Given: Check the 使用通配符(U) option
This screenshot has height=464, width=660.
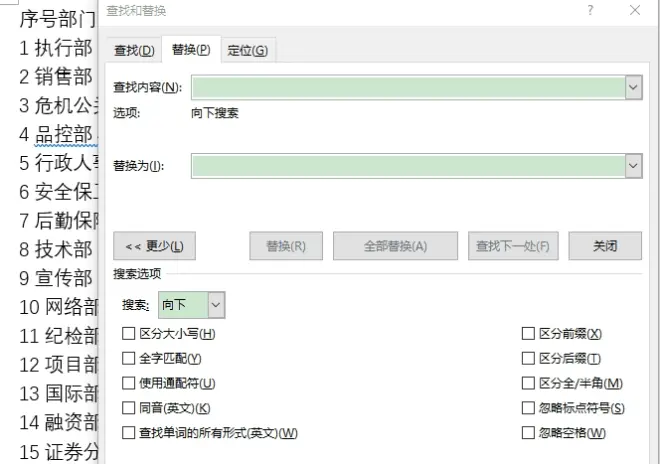Looking at the screenshot, I should [128, 384].
